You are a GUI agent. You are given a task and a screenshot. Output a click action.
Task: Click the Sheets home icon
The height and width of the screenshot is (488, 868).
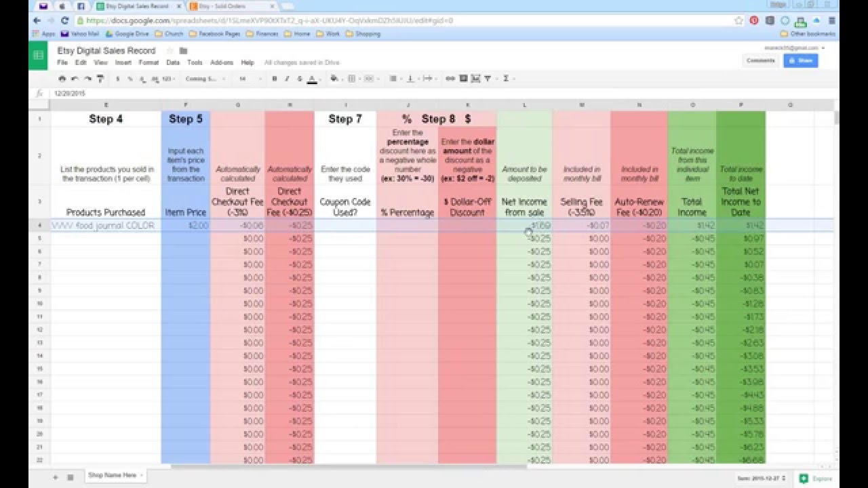click(x=38, y=55)
